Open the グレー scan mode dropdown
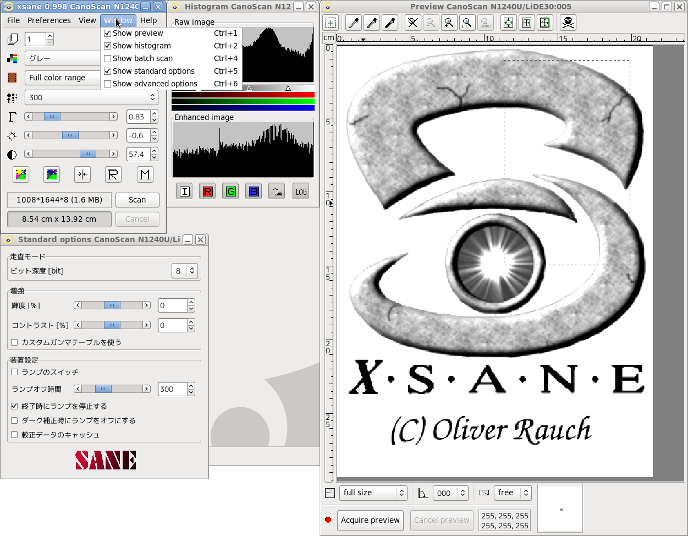688x536 pixels. (x=63, y=58)
